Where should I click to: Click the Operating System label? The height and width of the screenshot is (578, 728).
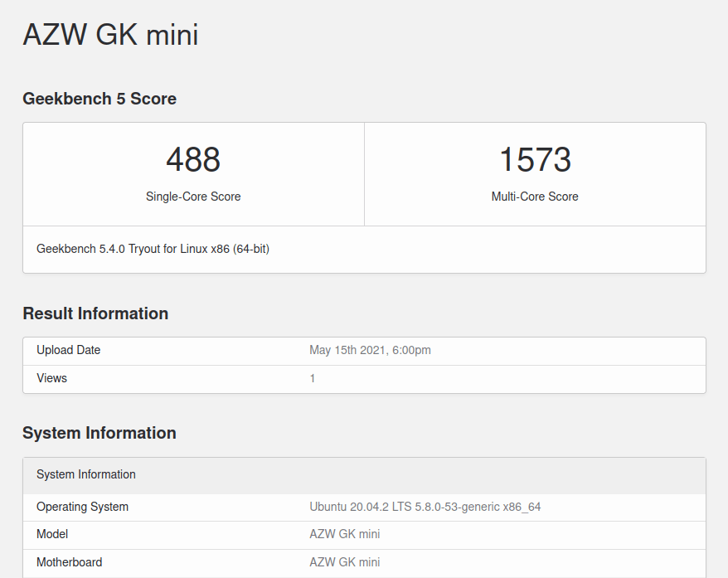pyautogui.click(x=82, y=507)
